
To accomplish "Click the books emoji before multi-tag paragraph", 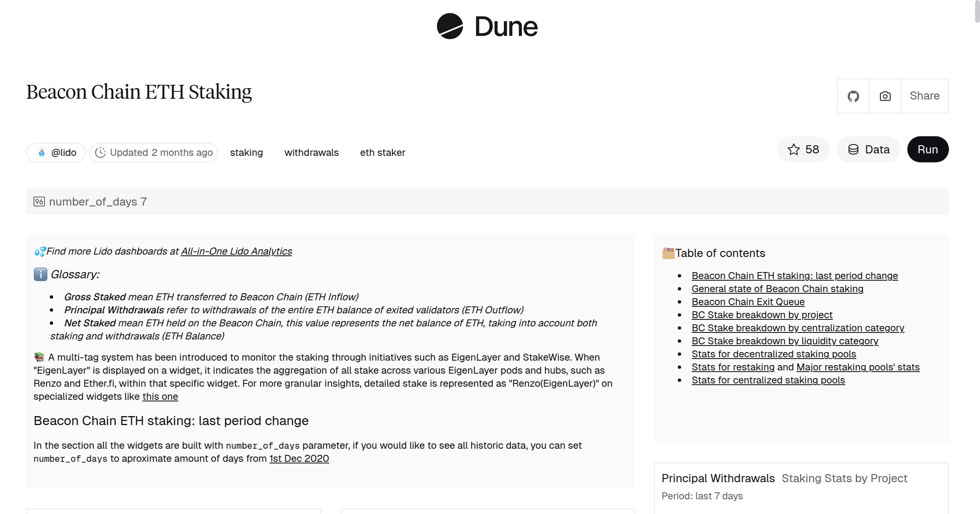I will point(39,357).
